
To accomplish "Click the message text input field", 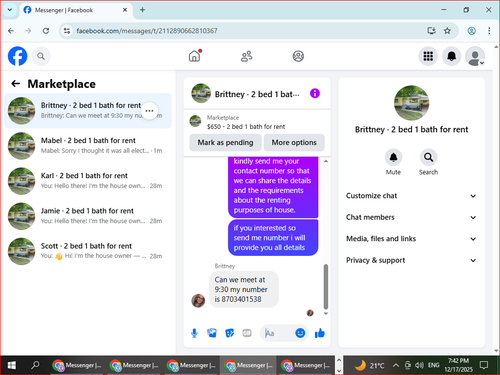I will [x=279, y=333].
